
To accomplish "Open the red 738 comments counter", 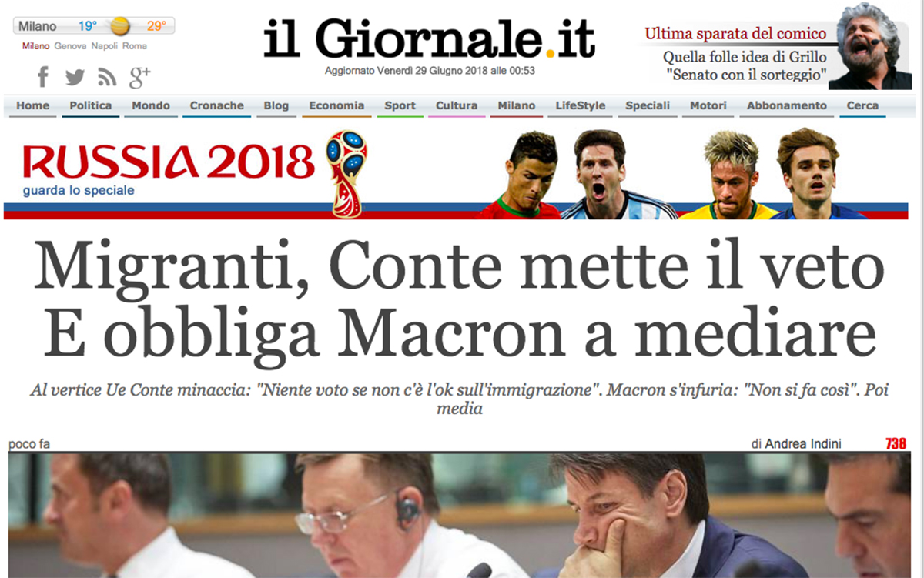I will (x=896, y=444).
